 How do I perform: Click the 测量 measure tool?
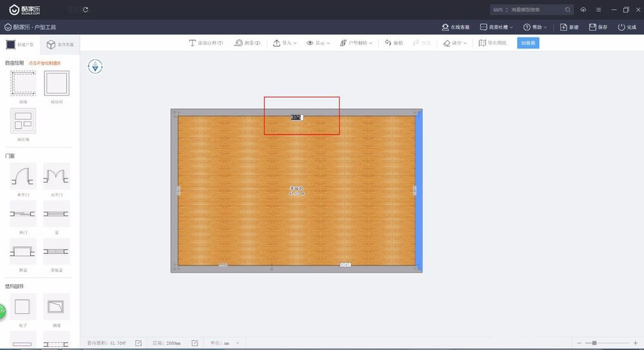pyautogui.click(x=247, y=43)
